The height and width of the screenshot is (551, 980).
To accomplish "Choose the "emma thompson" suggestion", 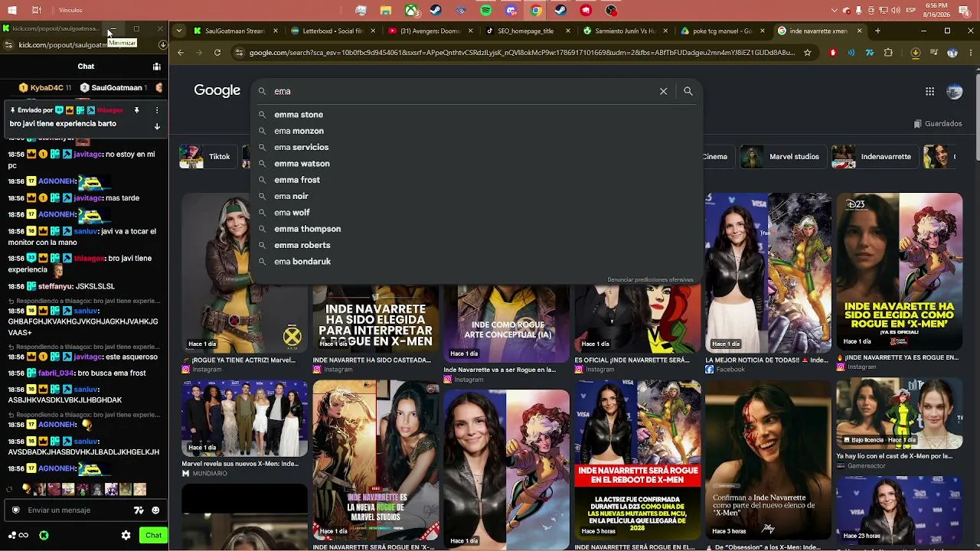I will [x=476, y=229].
